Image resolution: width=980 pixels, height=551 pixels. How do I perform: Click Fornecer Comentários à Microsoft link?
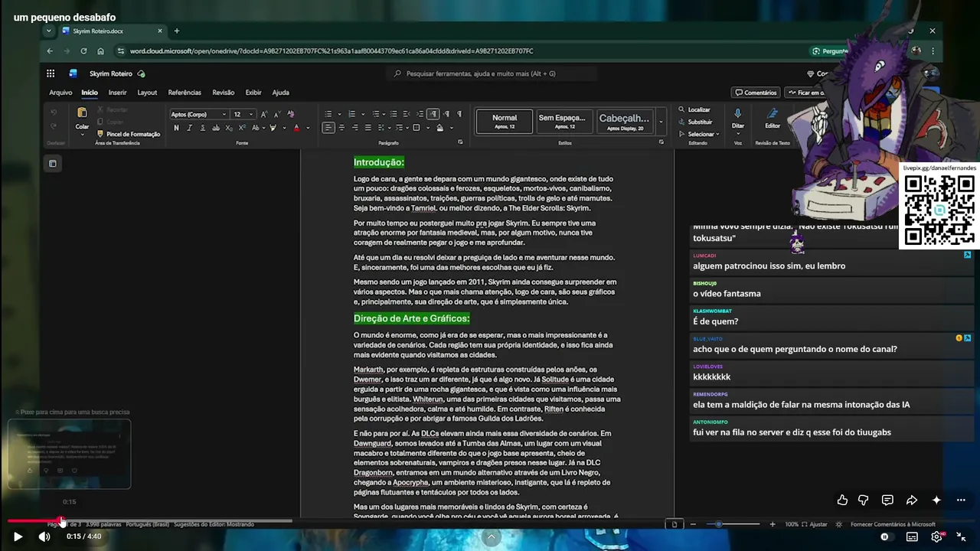tap(893, 524)
